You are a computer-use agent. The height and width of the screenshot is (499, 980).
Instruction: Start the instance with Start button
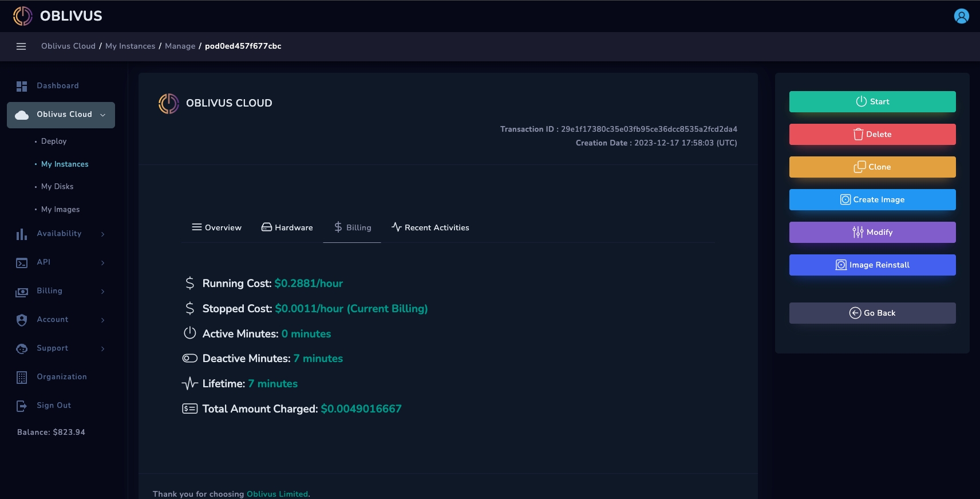[x=872, y=101]
